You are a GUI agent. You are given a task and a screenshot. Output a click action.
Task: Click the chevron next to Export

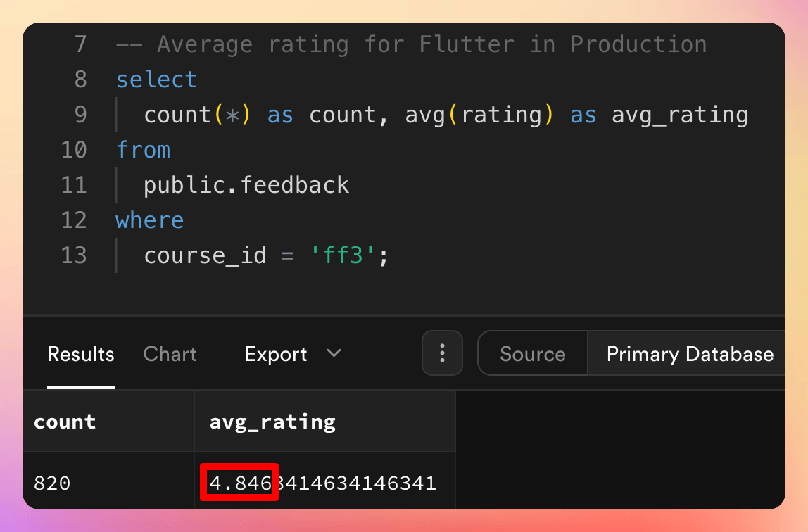[x=334, y=353]
